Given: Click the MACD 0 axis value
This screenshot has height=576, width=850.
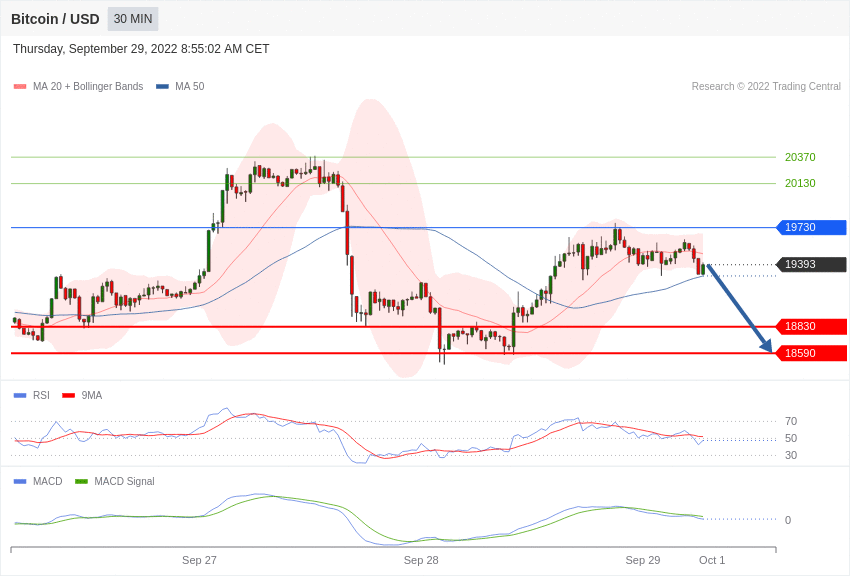Looking at the screenshot, I should (x=788, y=520).
